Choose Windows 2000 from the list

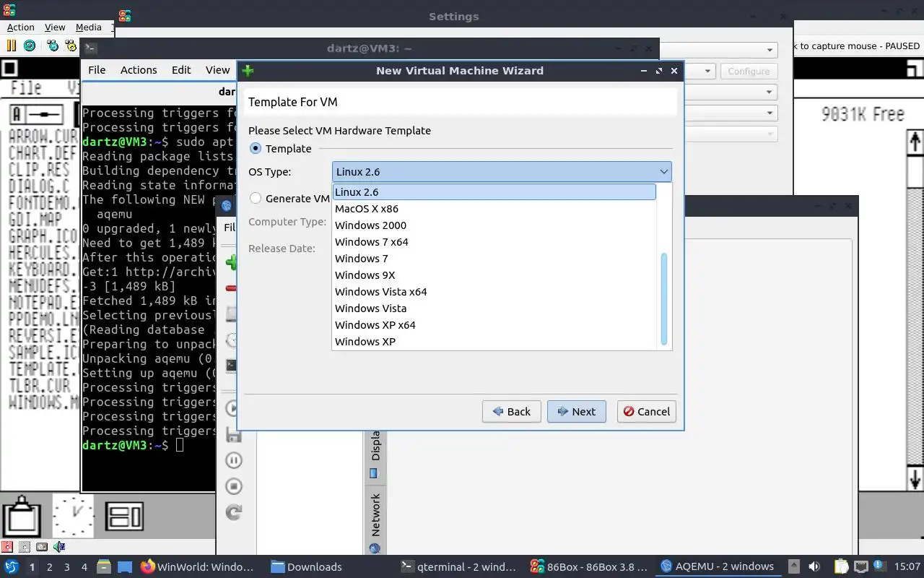(494, 225)
